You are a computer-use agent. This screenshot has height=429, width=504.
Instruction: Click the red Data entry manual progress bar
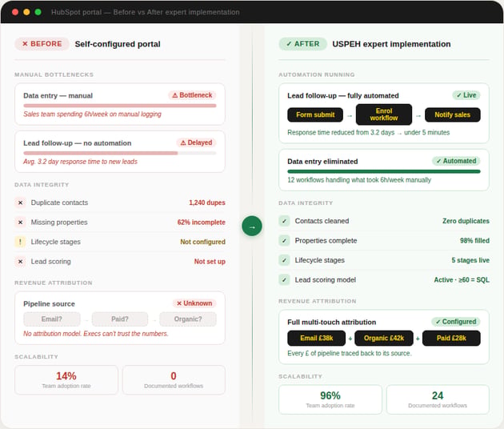[x=120, y=106]
